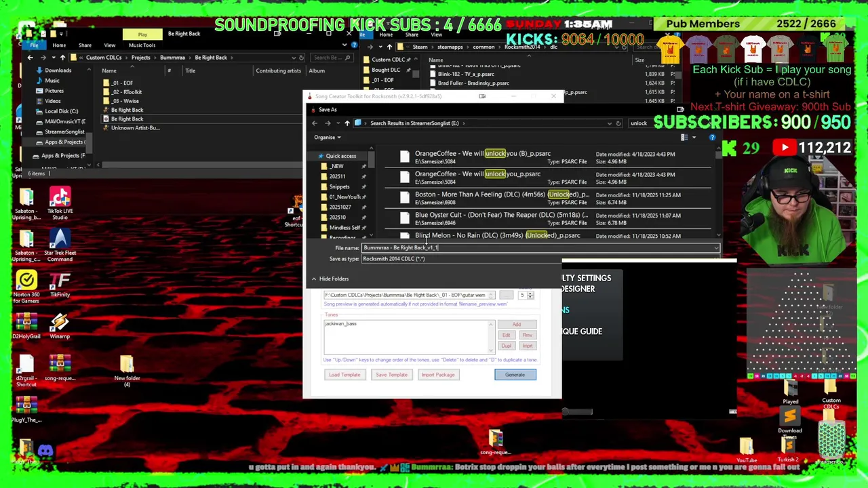Refresh the Save As search results
The image size is (868, 488).
[618, 123]
